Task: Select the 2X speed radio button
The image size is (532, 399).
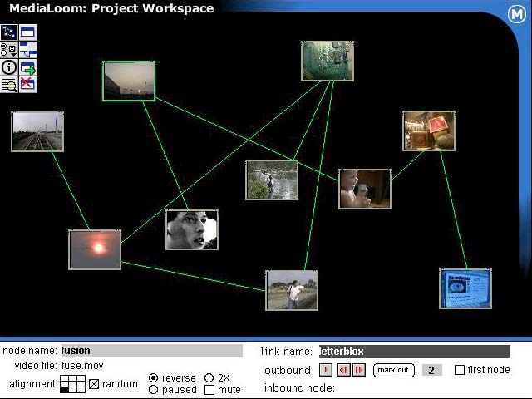Action: pyautogui.click(x=209, y=377)
